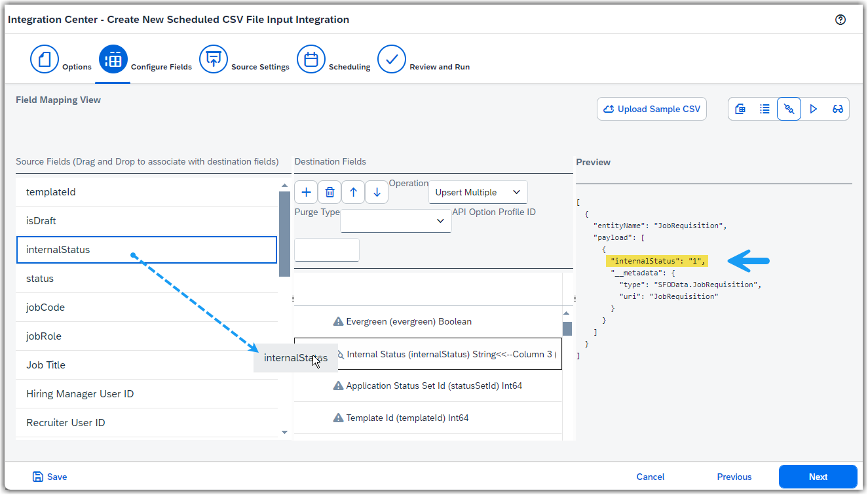Click the Previous button
Viewport: 868px width, 495px height.
734,477
